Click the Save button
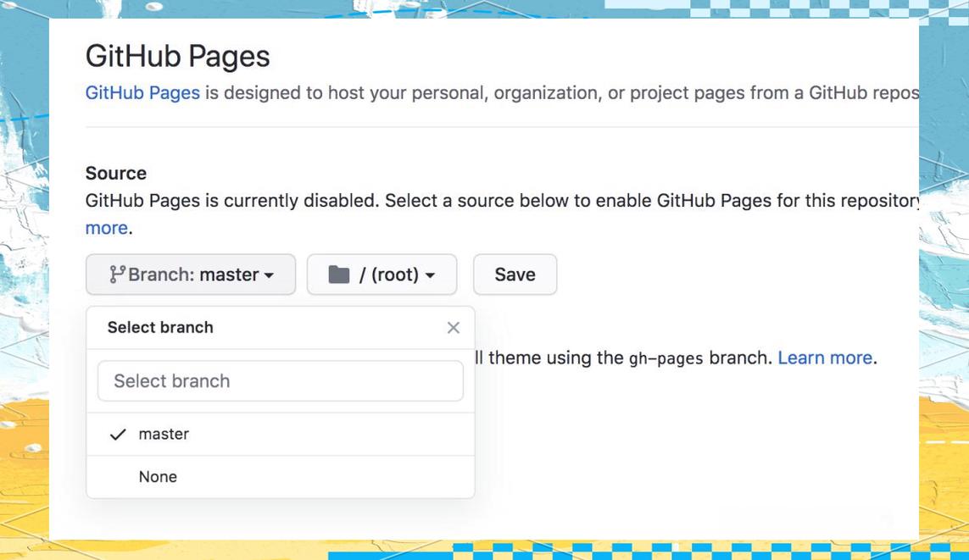 515,274
